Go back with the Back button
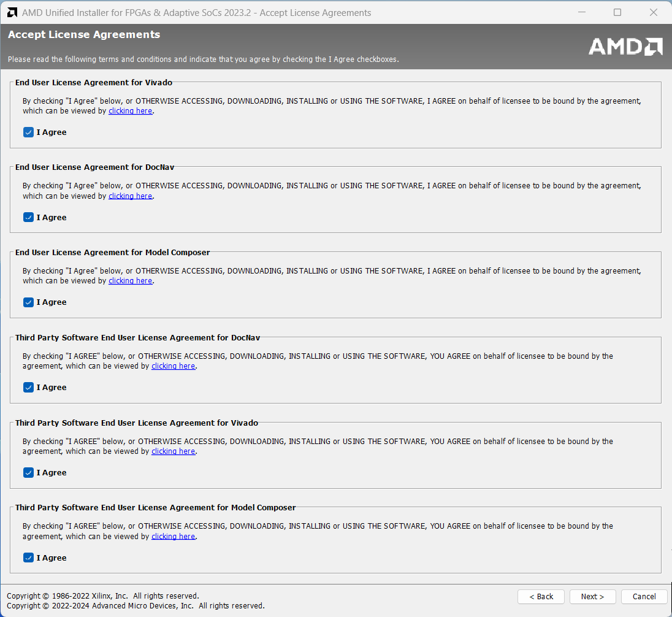The height and width of the screenshot is (617, 672). point(541,597)
